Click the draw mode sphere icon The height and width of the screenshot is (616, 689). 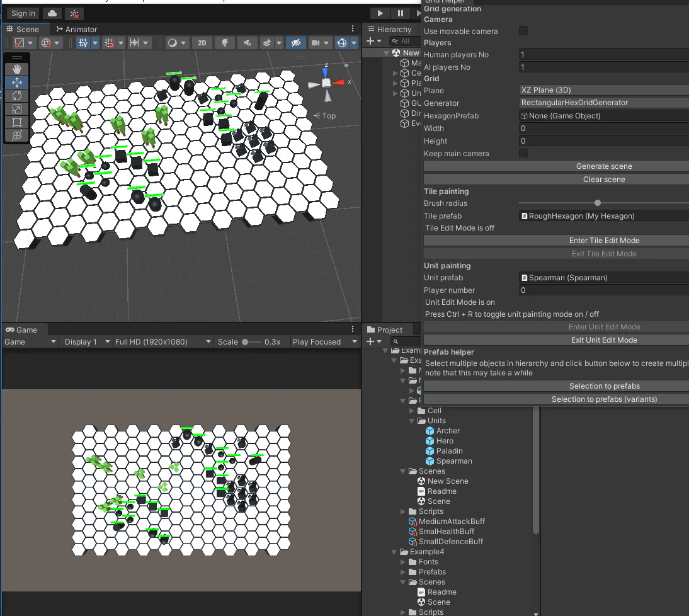pos(173,43)
